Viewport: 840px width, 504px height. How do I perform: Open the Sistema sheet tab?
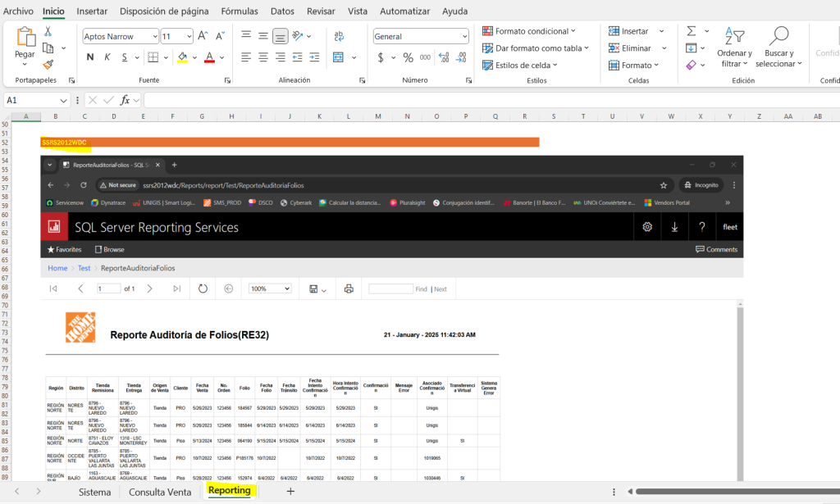pyautogui.click(x=95, y=493)
